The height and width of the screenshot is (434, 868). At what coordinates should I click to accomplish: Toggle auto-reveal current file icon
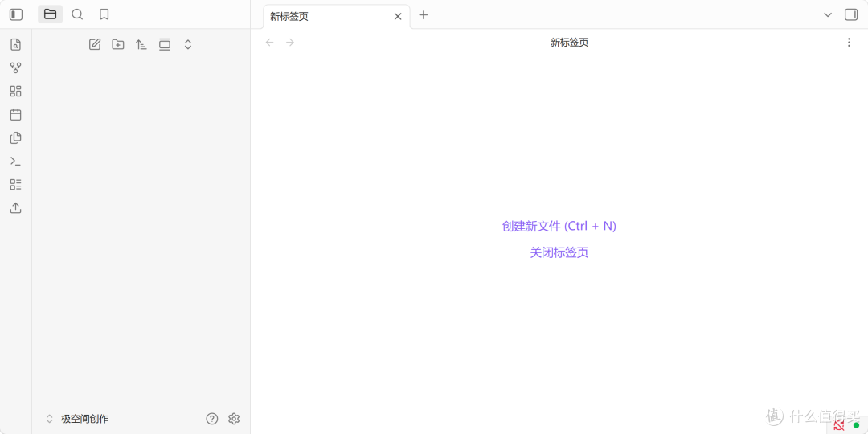point(165,45)
